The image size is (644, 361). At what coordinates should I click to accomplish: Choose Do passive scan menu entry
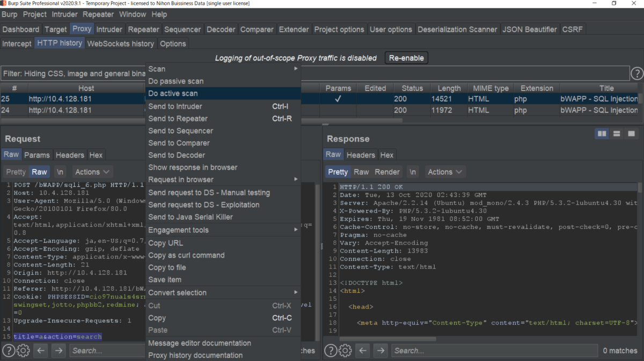(223, 81)
